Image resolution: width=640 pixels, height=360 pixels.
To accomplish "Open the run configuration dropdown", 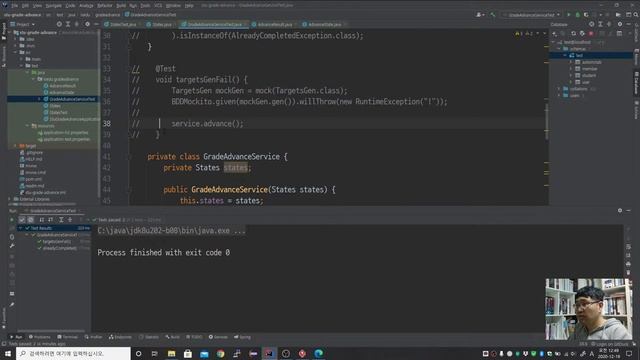I will (x=532, y=15).
